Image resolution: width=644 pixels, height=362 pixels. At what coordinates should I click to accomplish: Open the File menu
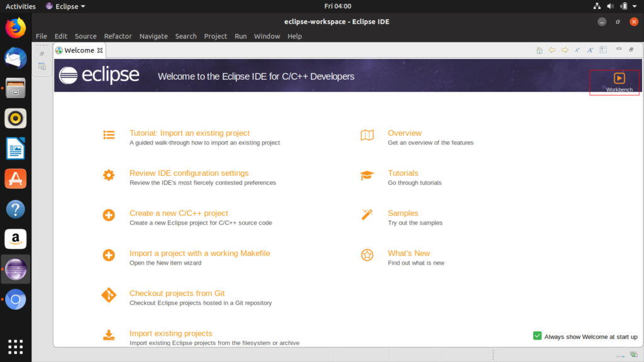coord(41,36)
